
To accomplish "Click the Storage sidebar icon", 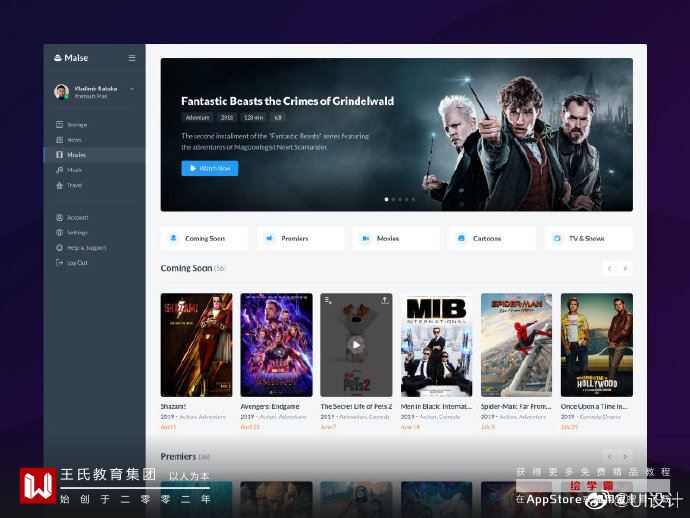I will point(59,125).
